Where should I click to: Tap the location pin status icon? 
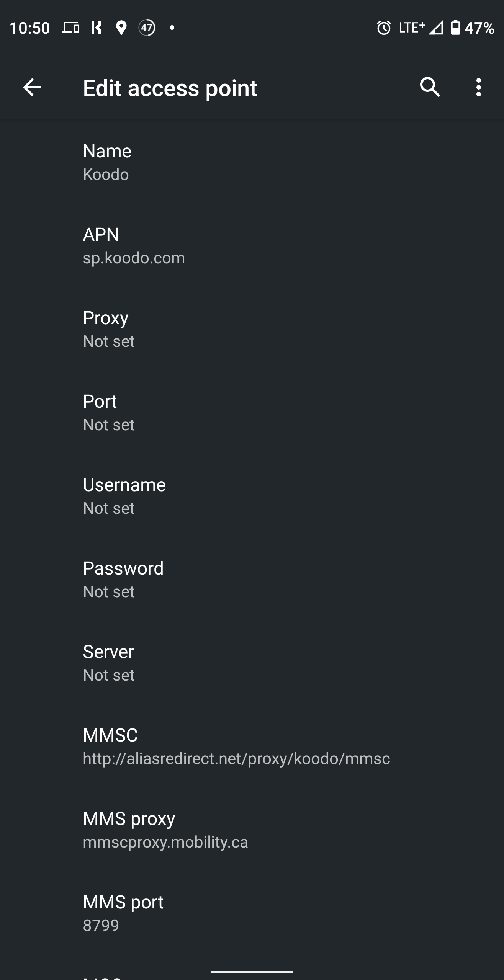pyautogui.click(x=121, y=28)
